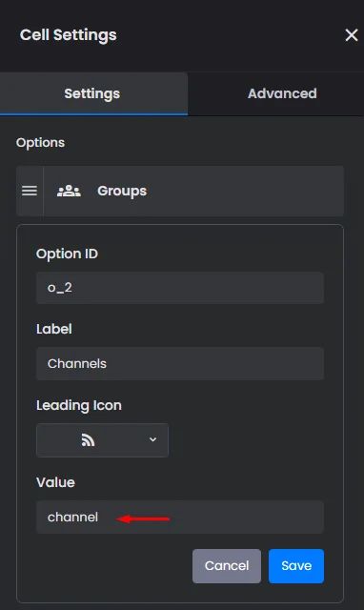Image resolution: width=364 pixels, height=610 pixels.
Task: Select the Settings tab
Action: pyautogui.click(x=92, y=93)
